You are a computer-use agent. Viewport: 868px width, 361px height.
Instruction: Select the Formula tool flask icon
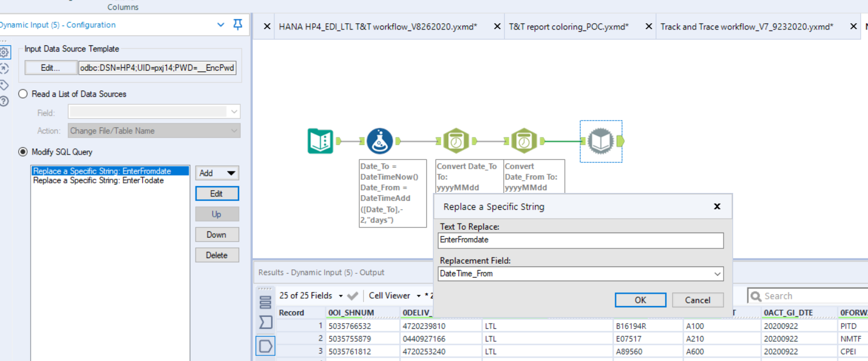click(379, 141)
